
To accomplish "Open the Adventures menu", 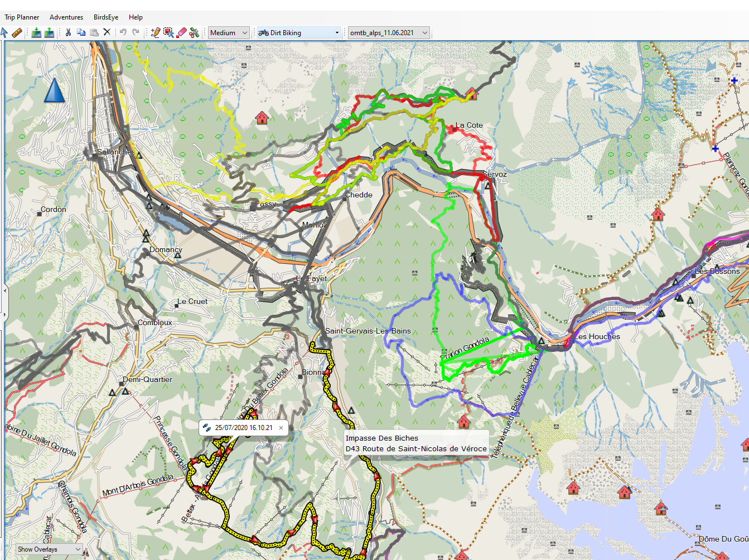I will tap(66, 17).
